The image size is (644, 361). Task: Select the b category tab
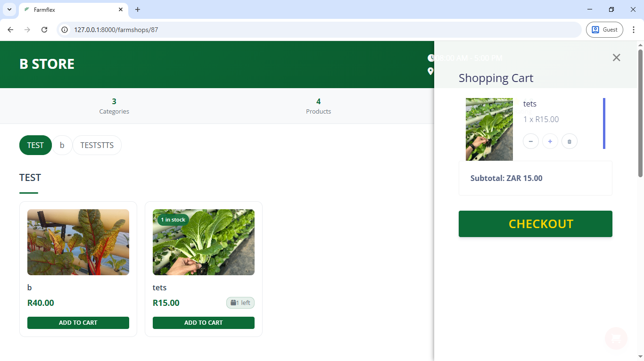click(x=62, y=145)
